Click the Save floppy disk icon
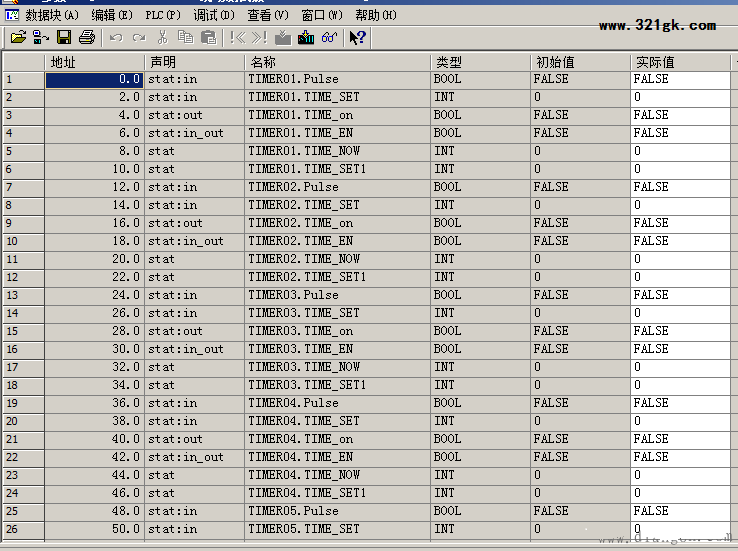 click(64, 37)
